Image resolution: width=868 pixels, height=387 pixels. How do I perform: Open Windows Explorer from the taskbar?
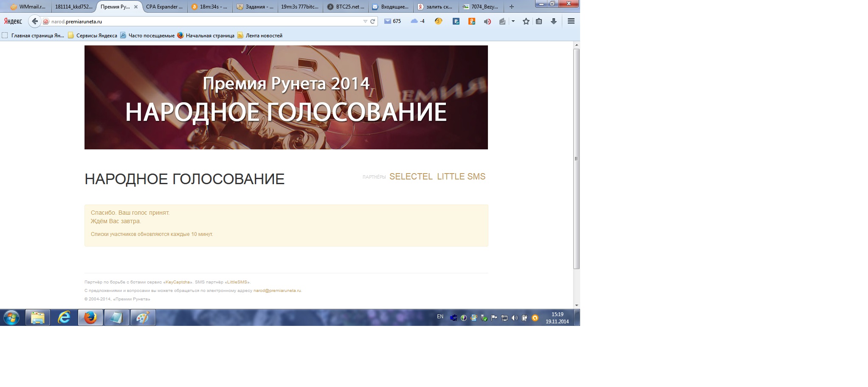pos(38,317)
